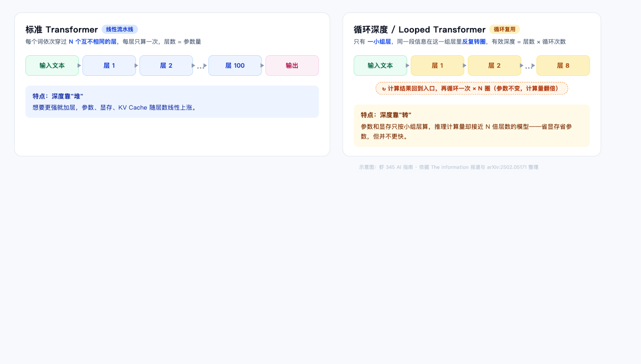Select the "线性流水线" badge

pyautogui.click(x=120, y=29)
